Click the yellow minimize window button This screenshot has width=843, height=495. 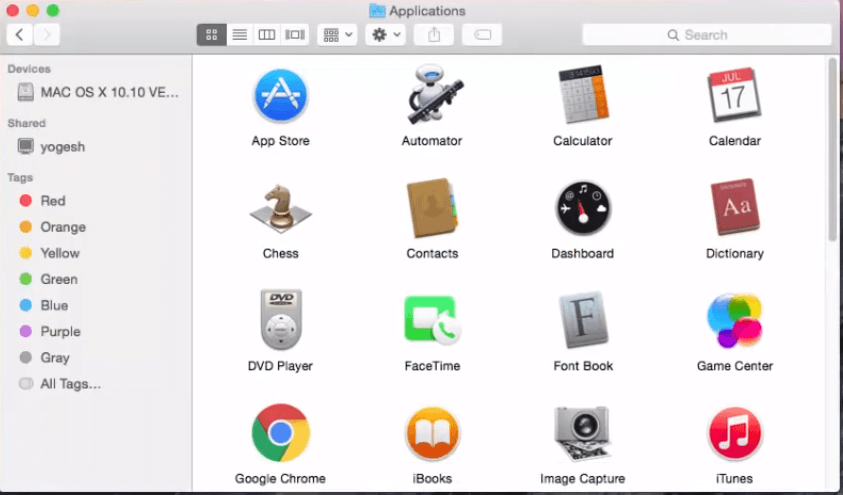pos(32,10)
